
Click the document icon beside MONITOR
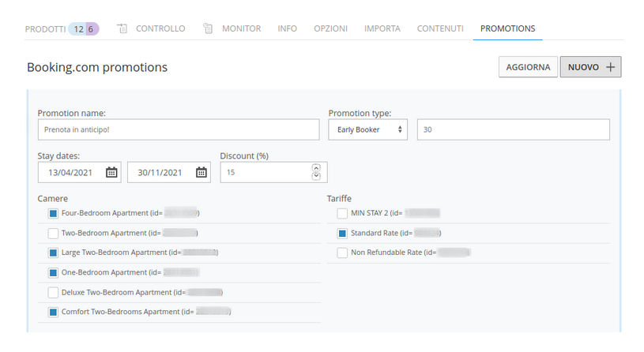pyautogui.click(x=209, y=28)
